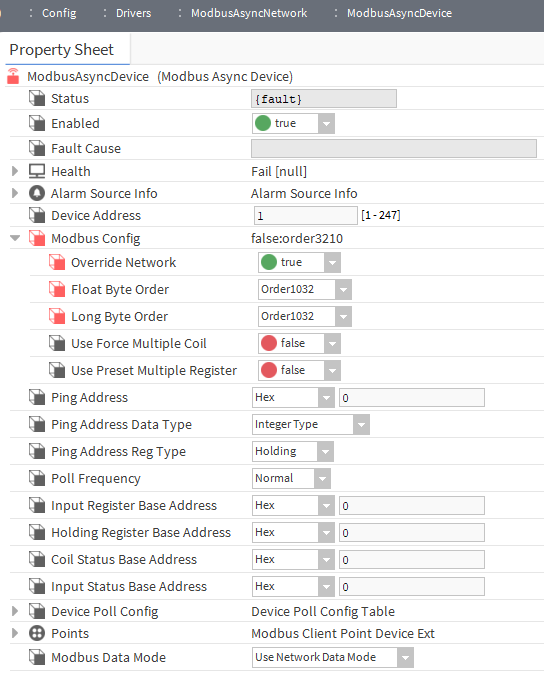Screen dimensions: 544x678
Task: Open the Poll Frequency Normal dropdown
Action: coord(291,478)
